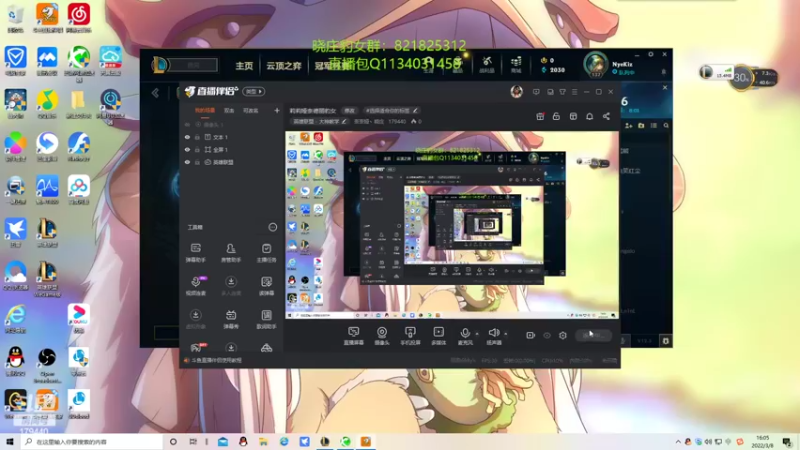Select the 英雄联盟 source row
Screen dimensions: 800x450
click(231, 162)
